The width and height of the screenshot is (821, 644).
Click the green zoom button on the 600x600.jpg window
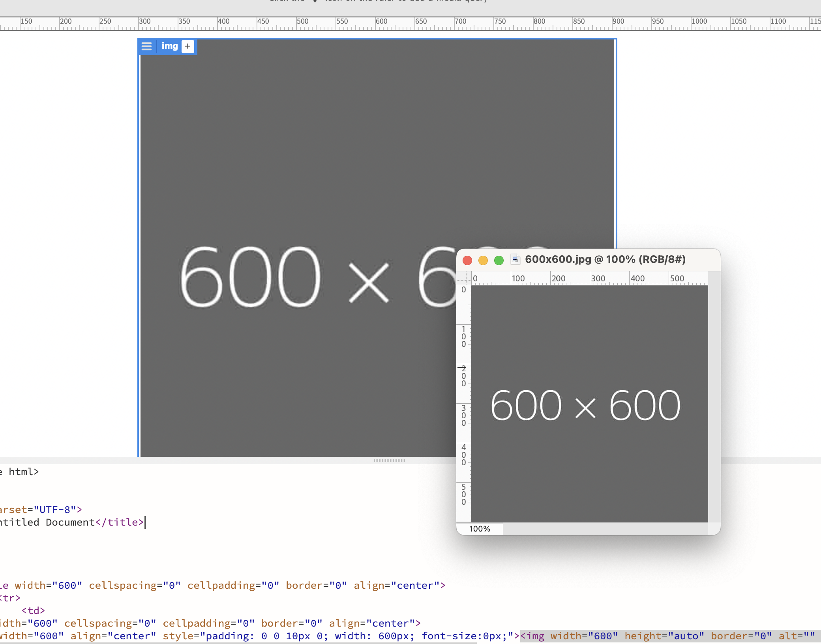point(499,260)
